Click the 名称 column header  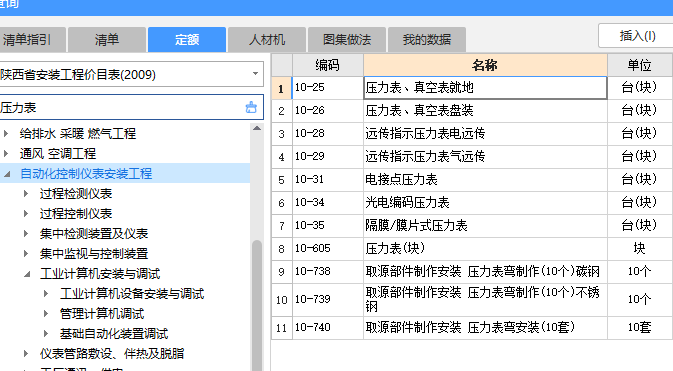tap(485, 65)
